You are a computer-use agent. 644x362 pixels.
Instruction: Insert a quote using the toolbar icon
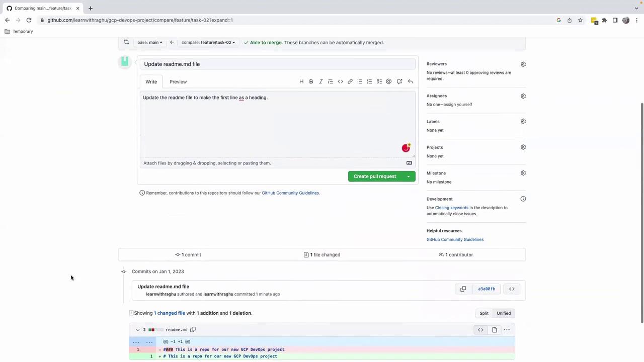[331, 81]
